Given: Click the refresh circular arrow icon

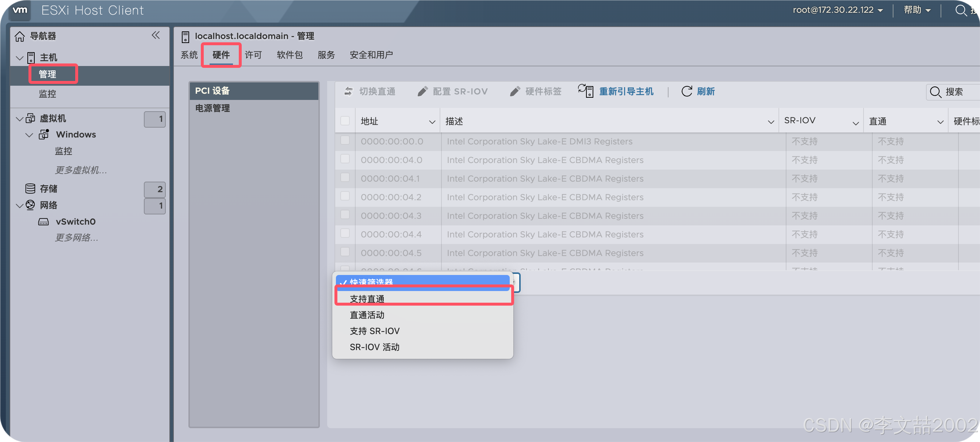Looking at the screenshot, I should 686,91.
